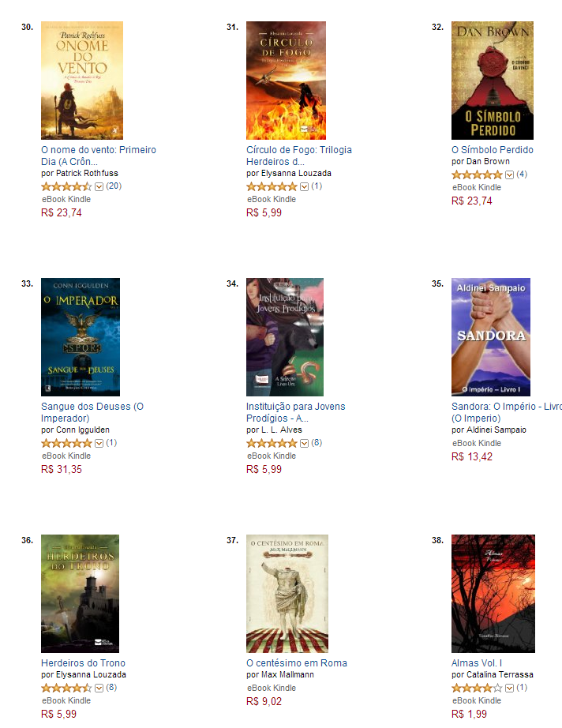This screenshot has width=562, height=728.
Task: Open rating dropdown for O nome do vento
Action: 99,186
